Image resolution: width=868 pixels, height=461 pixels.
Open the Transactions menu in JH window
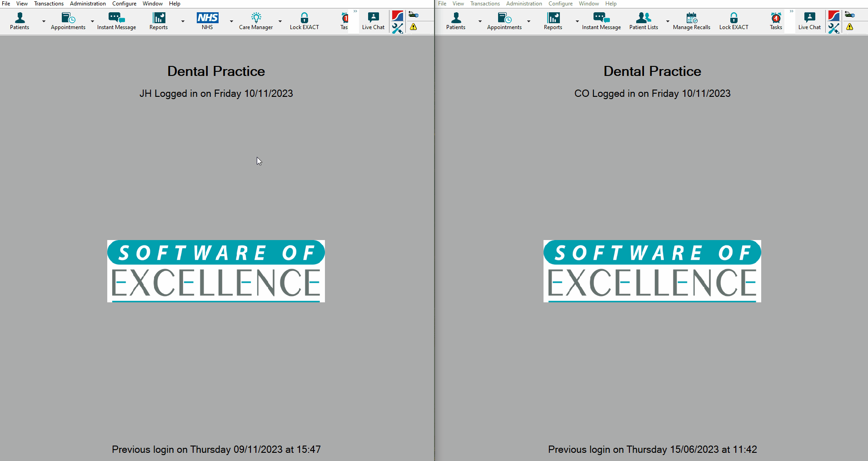(49, 4)
